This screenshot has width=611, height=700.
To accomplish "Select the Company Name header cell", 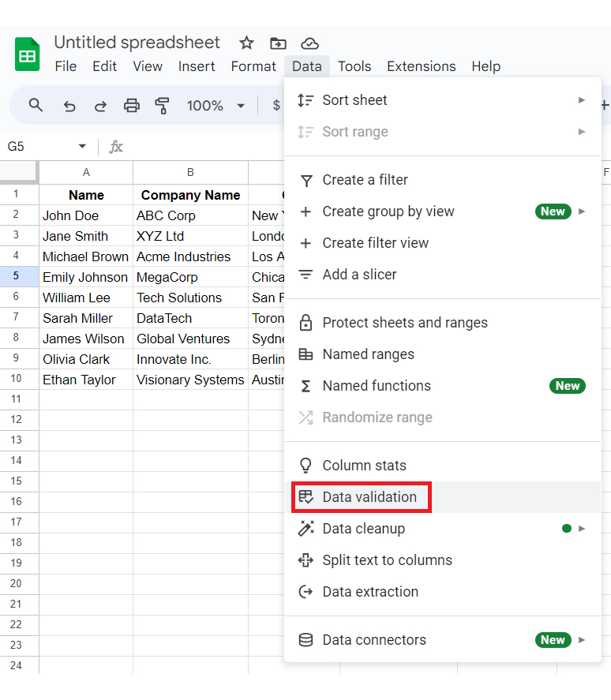I will [x=190, y=195].
